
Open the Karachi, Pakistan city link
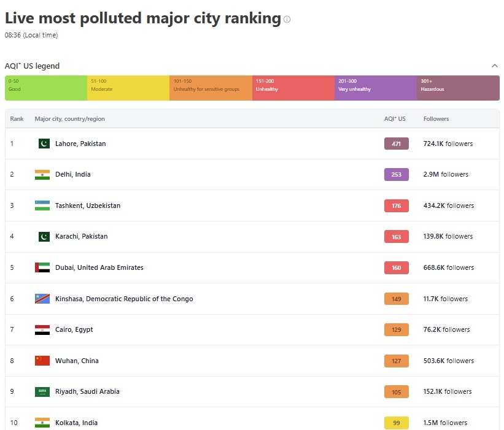(81, 236)
